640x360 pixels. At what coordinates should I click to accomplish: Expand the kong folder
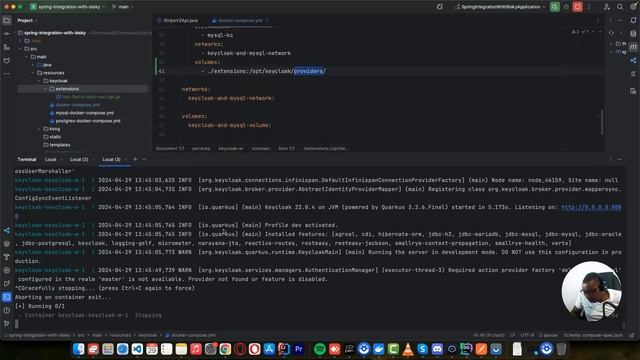39,129
